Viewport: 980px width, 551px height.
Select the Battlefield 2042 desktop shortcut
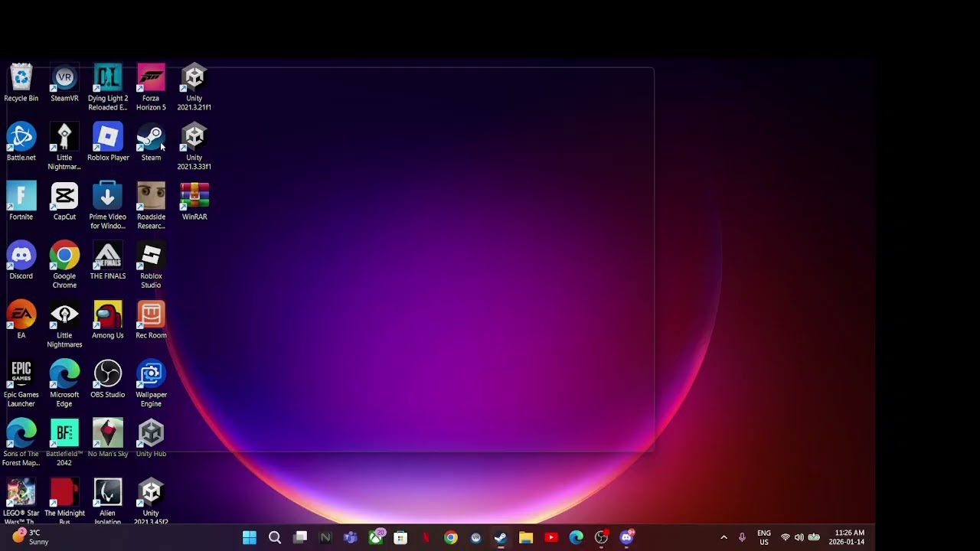tap(64, 443)
